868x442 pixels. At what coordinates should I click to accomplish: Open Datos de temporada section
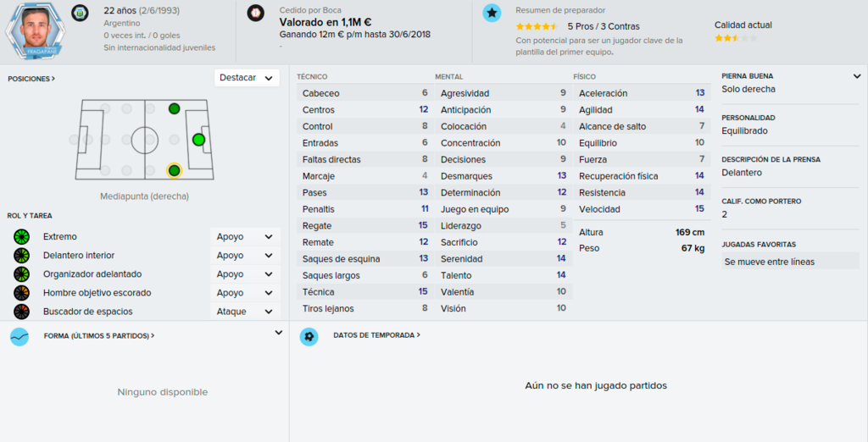[376, 335]
